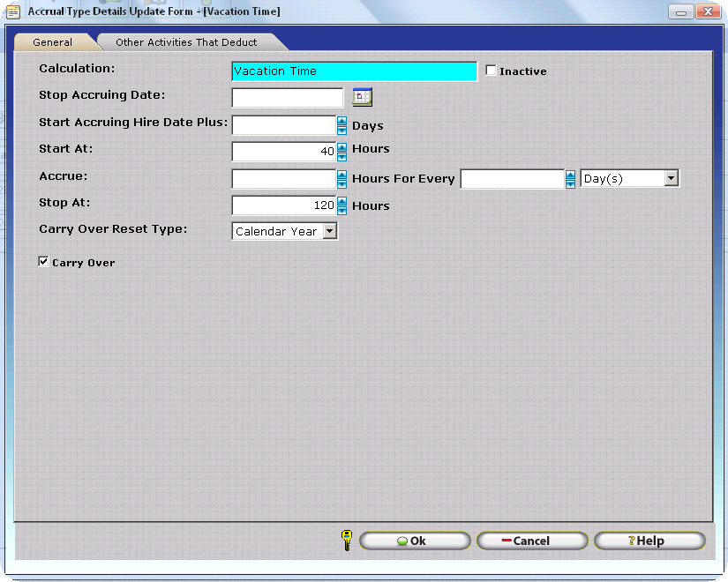728x582 pixels.
Task: Uncheck the Carry Over checkbox
Action: tap(44, 262)
